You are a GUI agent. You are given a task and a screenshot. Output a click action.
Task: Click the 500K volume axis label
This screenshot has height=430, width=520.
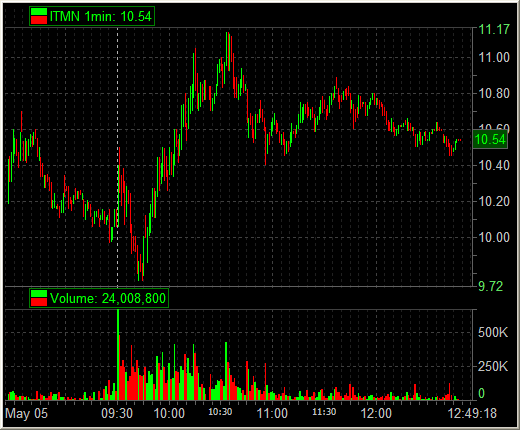pos(493,332)
